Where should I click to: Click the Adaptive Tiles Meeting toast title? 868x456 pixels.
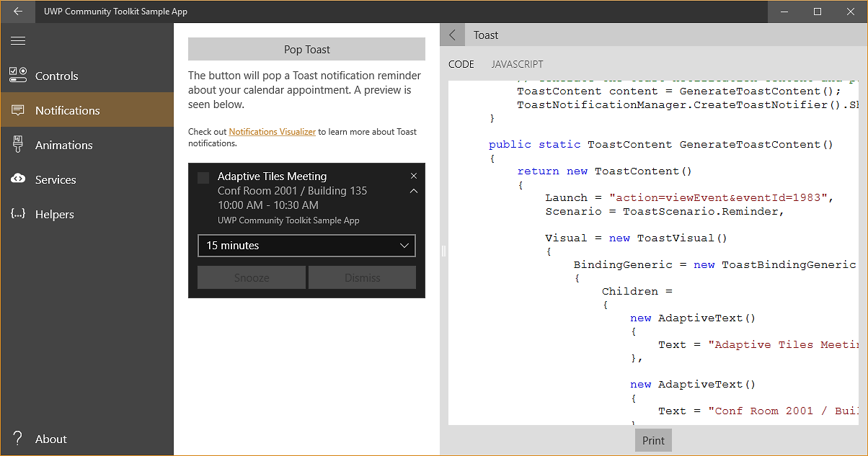click(272, 176)
